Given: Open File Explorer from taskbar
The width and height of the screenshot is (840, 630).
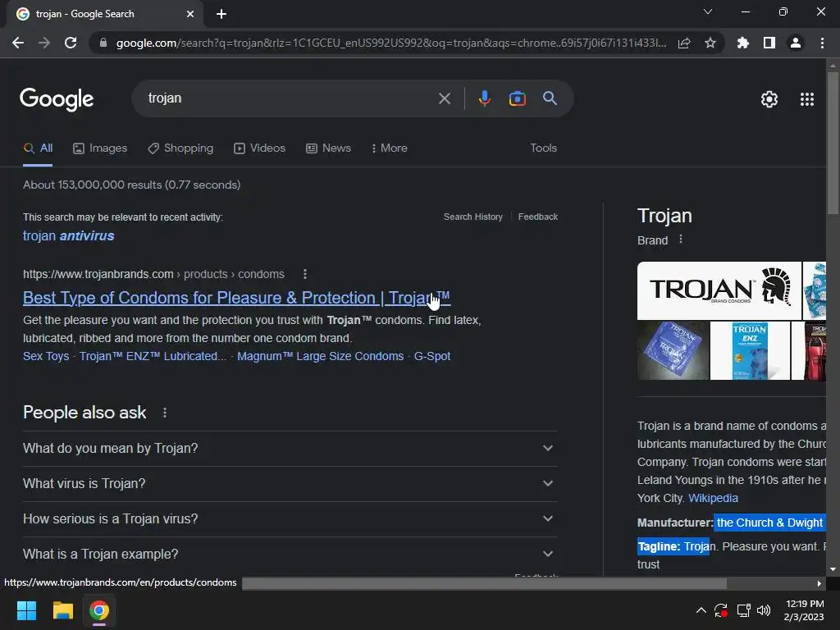Looking at the screenshot, I should (x=62, y=610).
